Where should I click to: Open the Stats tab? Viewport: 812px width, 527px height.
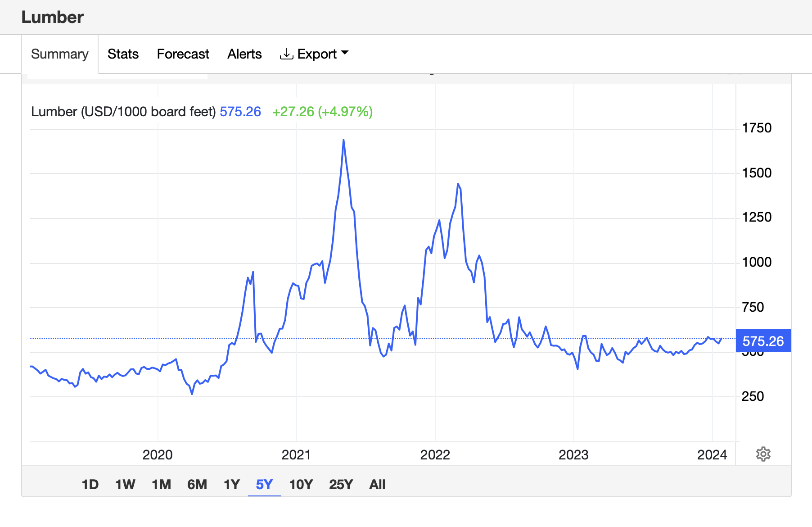(123, 54)
